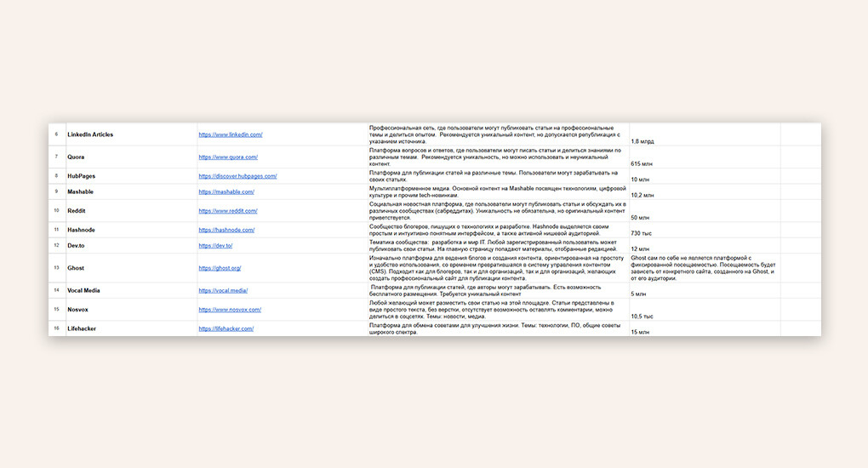Click the Vocal Media name cell
868x468 pixels.
pyautogui.click(x=131, y=290)
